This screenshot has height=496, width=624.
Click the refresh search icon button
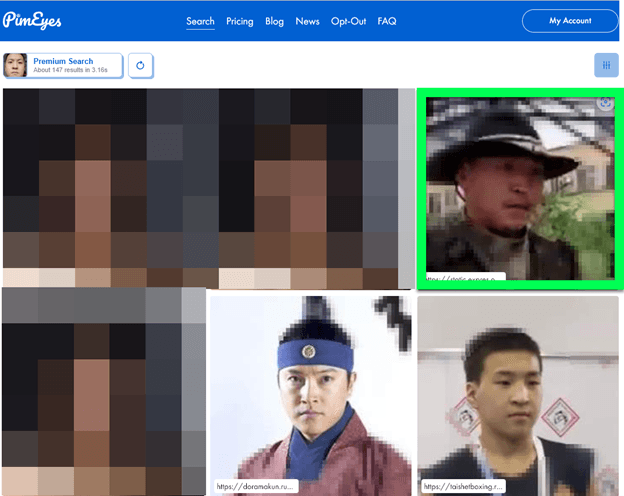coord(141,66)
